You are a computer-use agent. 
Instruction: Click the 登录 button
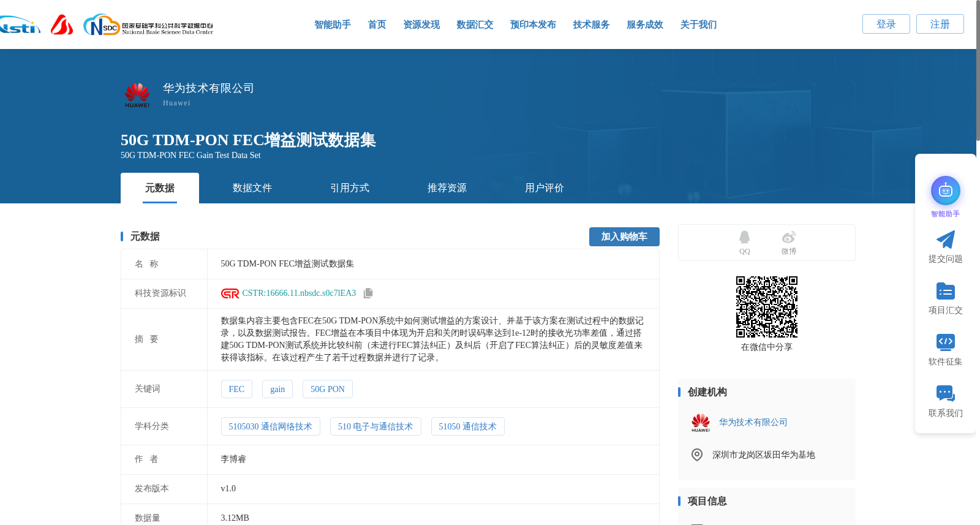[886, 24]
